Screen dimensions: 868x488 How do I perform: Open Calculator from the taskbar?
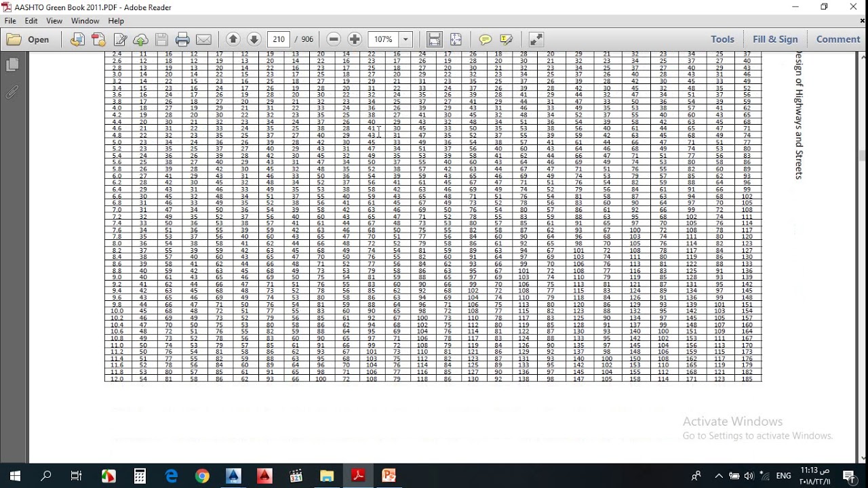click(x=140, y=476)
